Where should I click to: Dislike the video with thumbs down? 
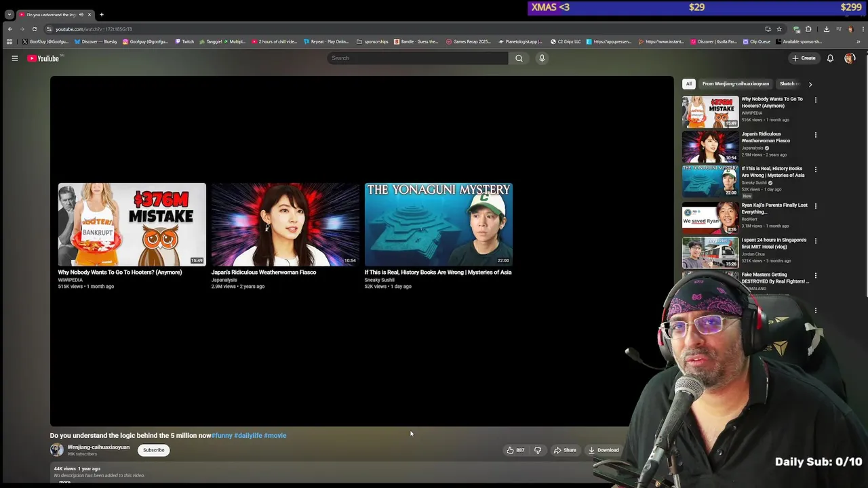pos(538,450)
